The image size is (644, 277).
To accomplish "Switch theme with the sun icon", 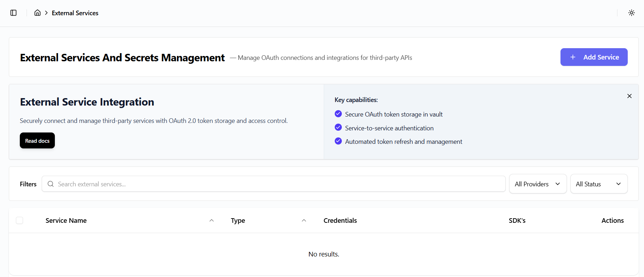I will tap(632, 13).
